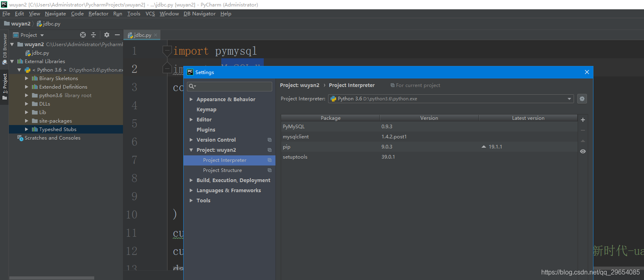Expand Typeshed Stubs node
644x280 pixels.
click(x=27, y=129)
